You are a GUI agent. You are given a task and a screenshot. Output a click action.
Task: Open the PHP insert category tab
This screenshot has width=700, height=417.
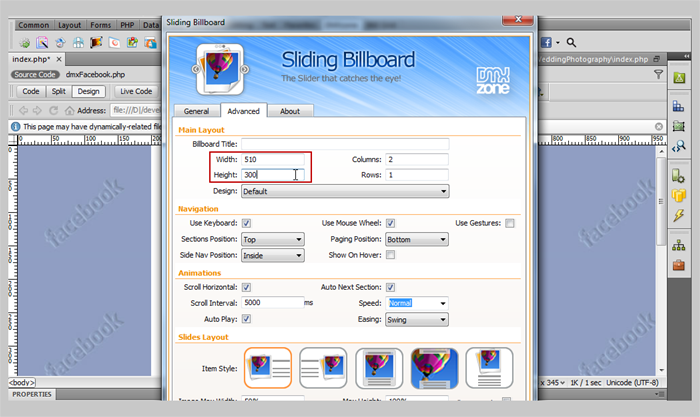point(127,25)
